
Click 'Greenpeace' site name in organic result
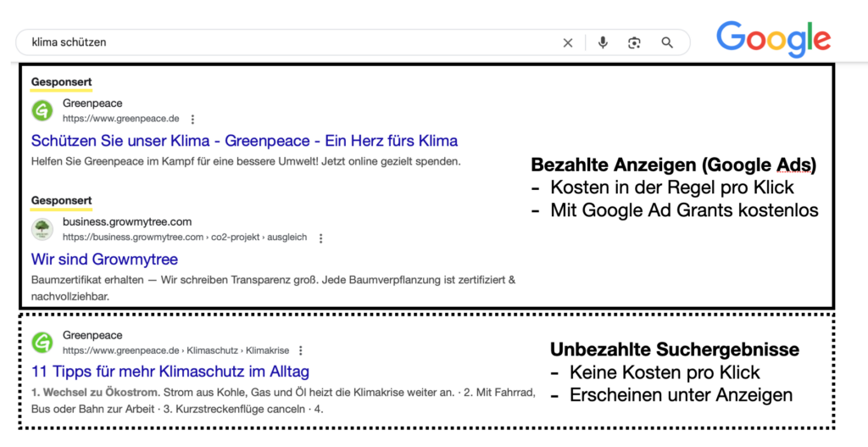[92, 335]
